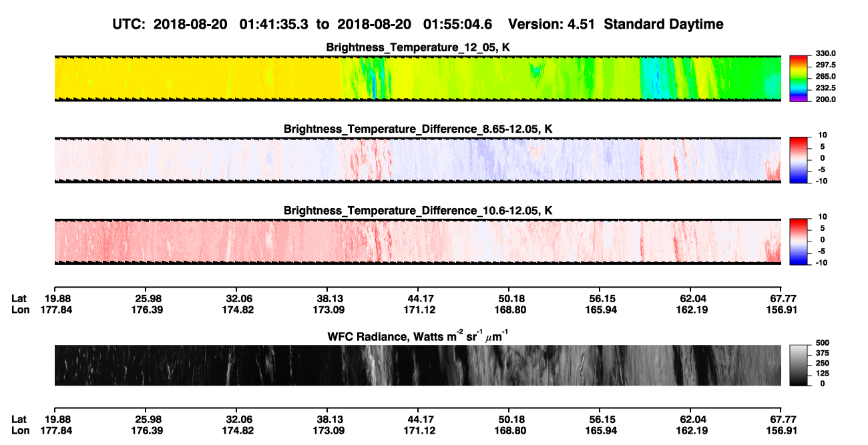Click the 'Brightness_Temperature_12_05, K' panel title
Viewport: 868px width, 445px height.
[x=418, y=48]
